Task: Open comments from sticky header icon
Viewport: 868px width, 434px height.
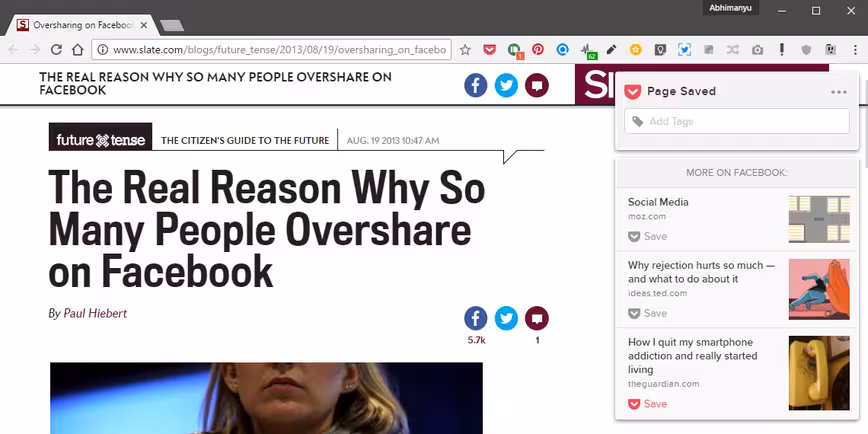Action: pos(536,85)
